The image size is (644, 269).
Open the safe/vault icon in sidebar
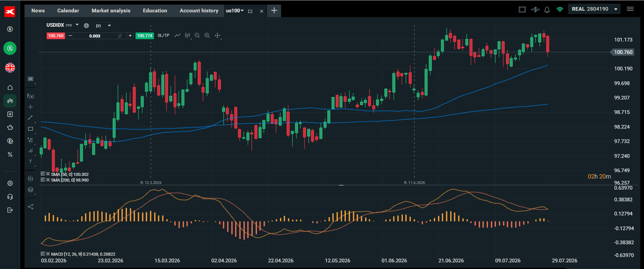(x=10, y=114)
